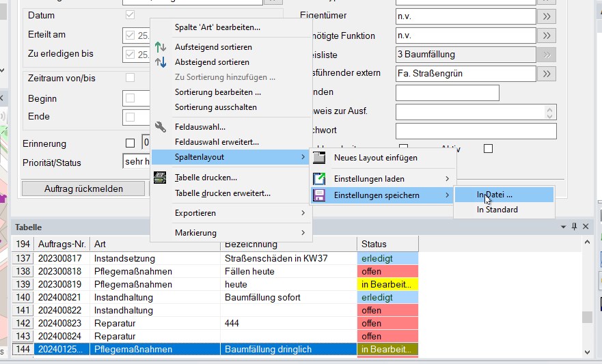Toggle the Ende date checkbox

[x=130, y=117]
